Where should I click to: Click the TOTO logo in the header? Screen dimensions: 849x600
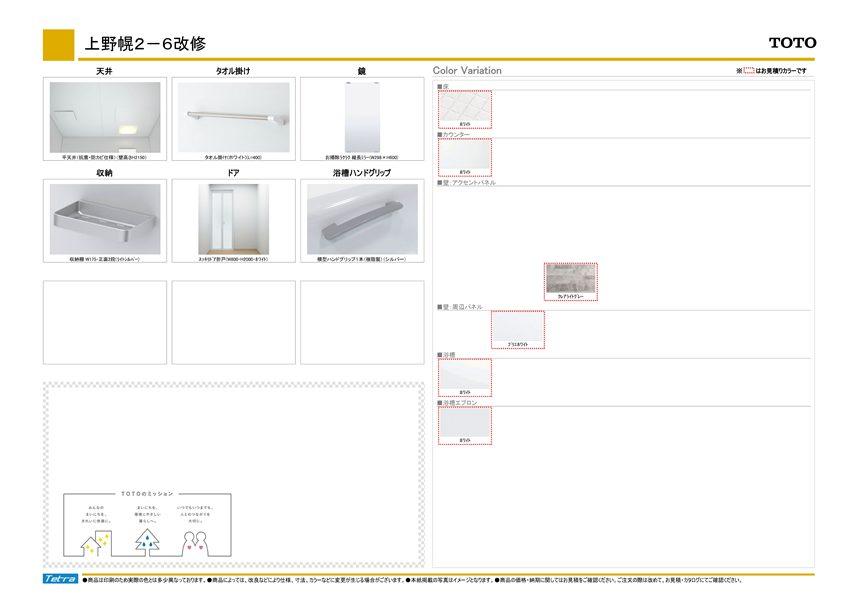tap(792, 43)
